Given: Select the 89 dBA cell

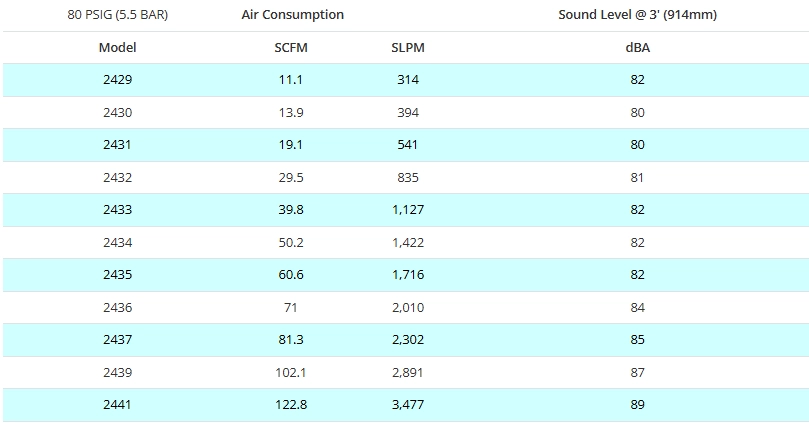Looking at the screenshot, I should click(x=637, y=405).
